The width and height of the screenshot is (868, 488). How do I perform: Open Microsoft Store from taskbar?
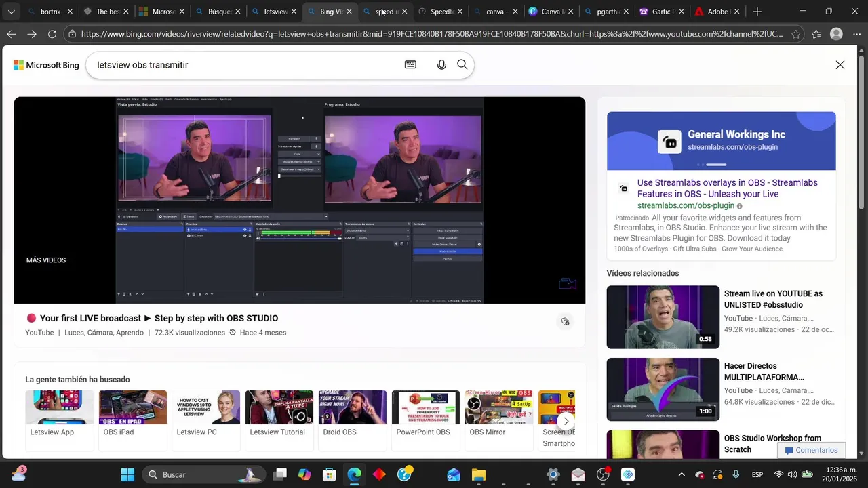tap(330, 474)
